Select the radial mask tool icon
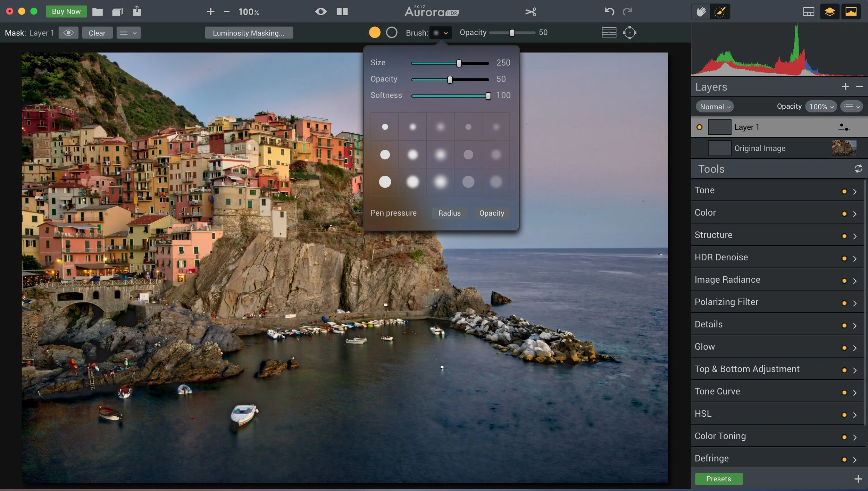The image size is (868, 491). point(629,33)
